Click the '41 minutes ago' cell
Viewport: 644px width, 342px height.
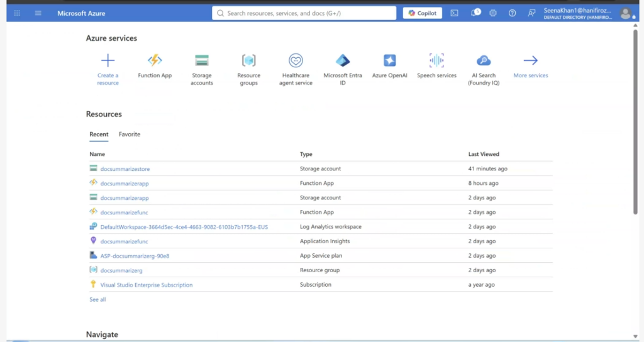[487, 168]
